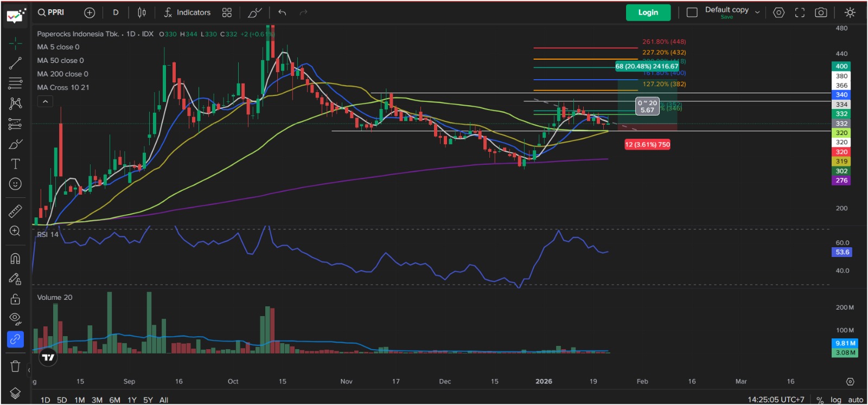The width and height of the screenshot is (868, 405).
Task: Click the site logo in the top-left corner
Action: coord(16,15)
